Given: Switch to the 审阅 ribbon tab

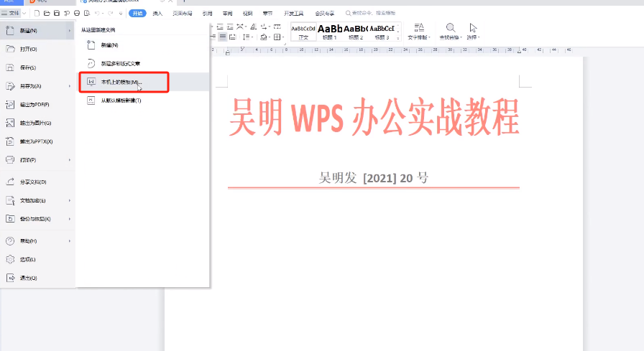Looking at the screenshot, I should tap(228, 13).
